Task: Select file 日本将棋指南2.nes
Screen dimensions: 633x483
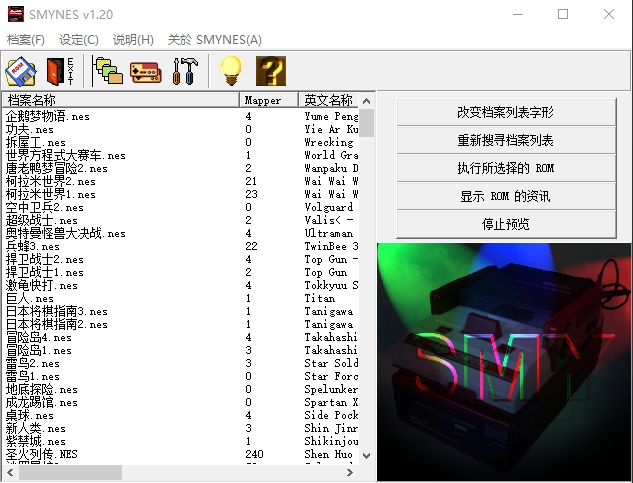Action: [57, 324]
